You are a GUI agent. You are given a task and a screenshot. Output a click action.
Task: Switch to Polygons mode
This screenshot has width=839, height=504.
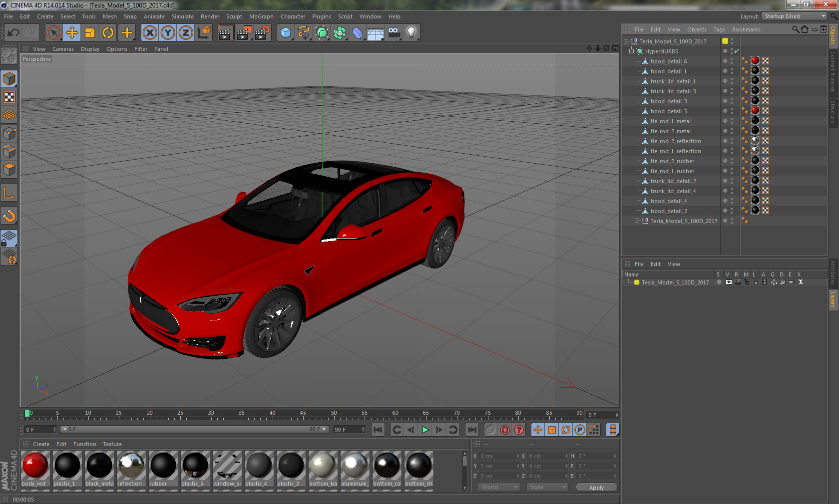coord(9,170)
